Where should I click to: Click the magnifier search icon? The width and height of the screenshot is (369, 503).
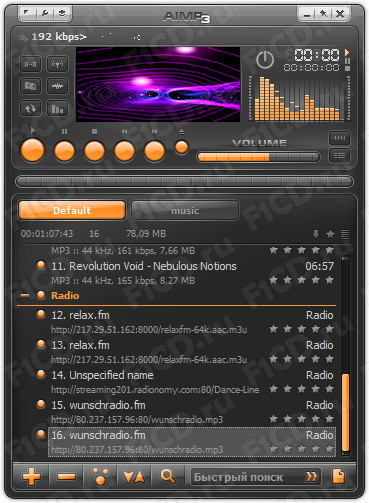[168, 476]
